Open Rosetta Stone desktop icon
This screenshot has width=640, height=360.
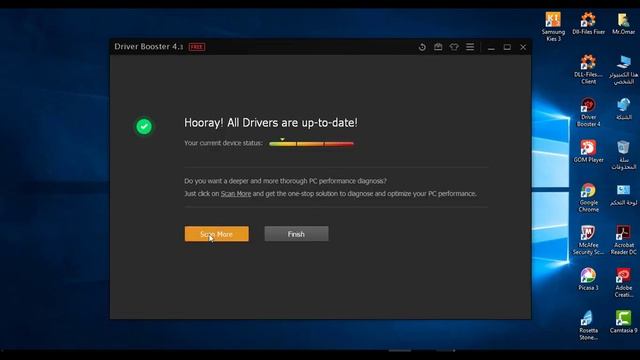coord(588,326)
